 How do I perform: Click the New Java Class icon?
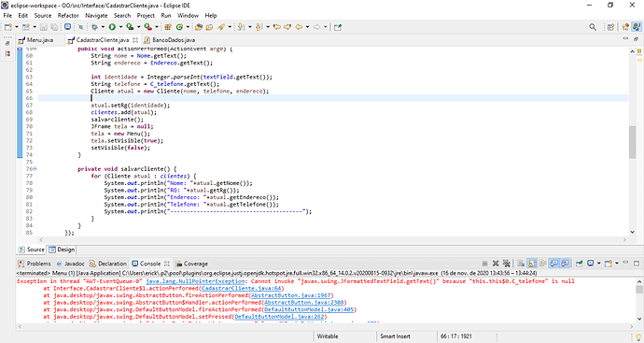click(179, 27)
